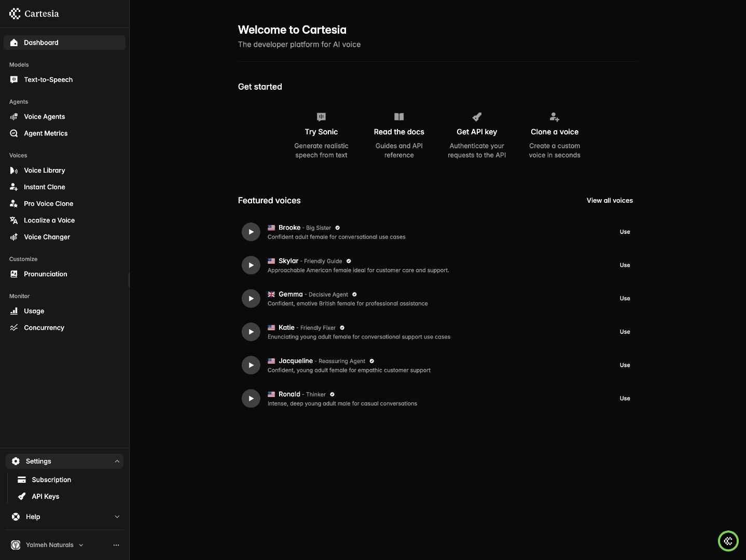Click the Usage bar chart icon
The height and width of the screenshot is (560, 746).
point(14,311)
